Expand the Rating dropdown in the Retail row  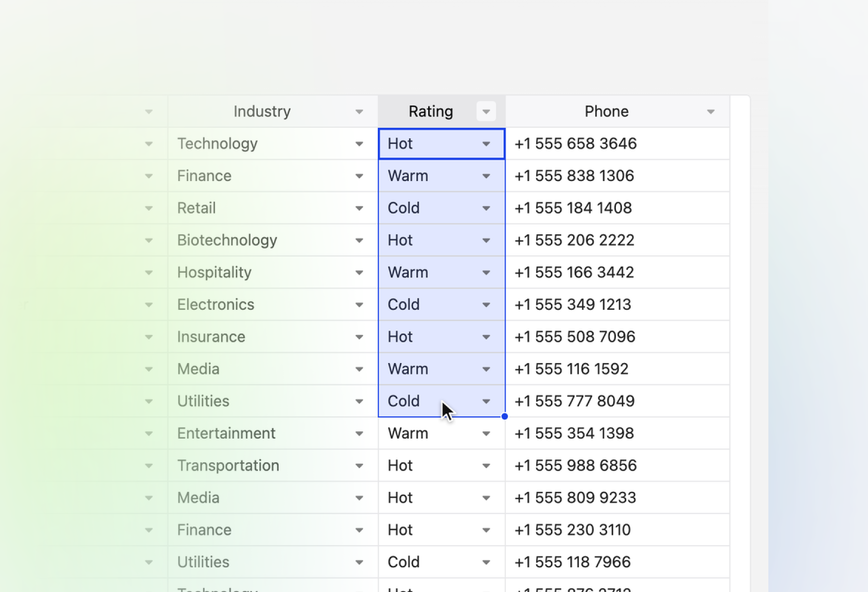click(x=486, y=208)
